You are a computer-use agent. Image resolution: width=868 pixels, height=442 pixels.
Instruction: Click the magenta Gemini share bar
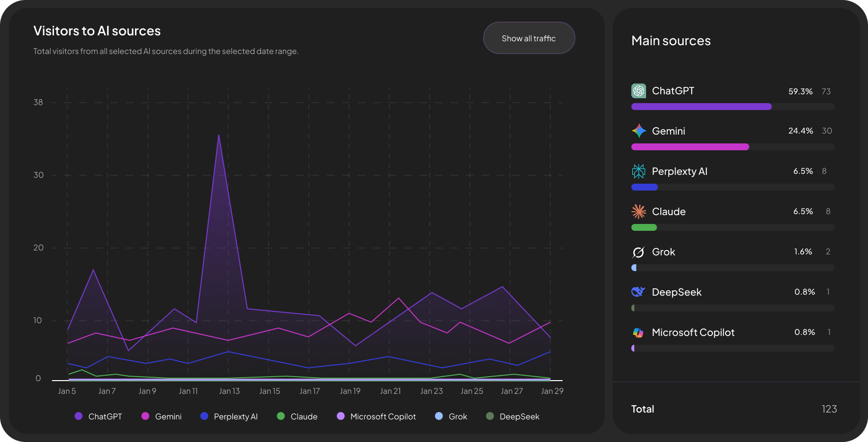click(x=690, y=147)
